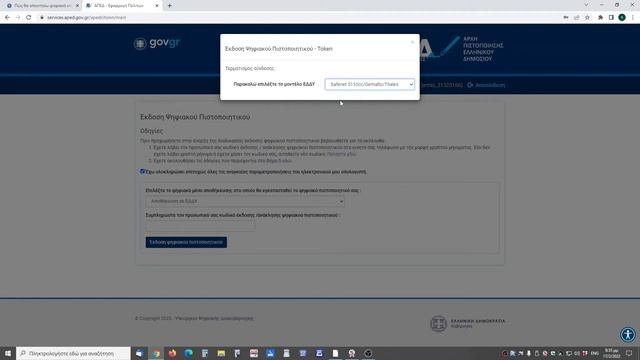Click the Ελληνική Δημοκρατία emblem

point(438,323)
